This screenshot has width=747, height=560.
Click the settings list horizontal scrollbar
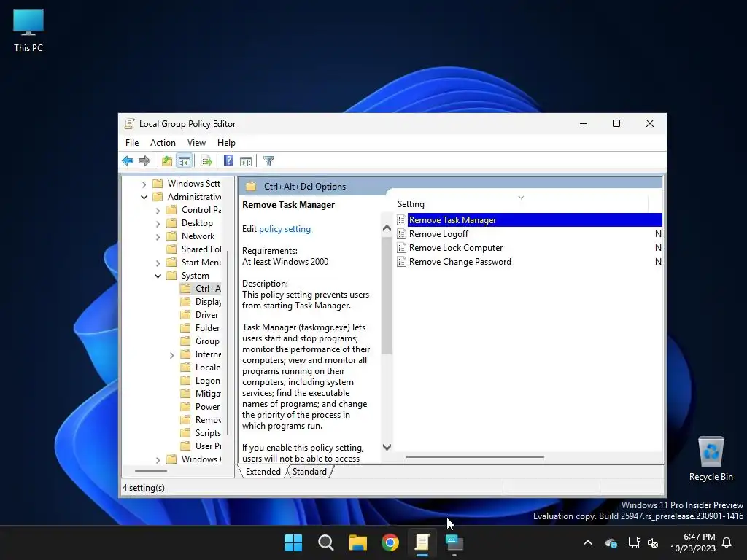click(474, 456)
